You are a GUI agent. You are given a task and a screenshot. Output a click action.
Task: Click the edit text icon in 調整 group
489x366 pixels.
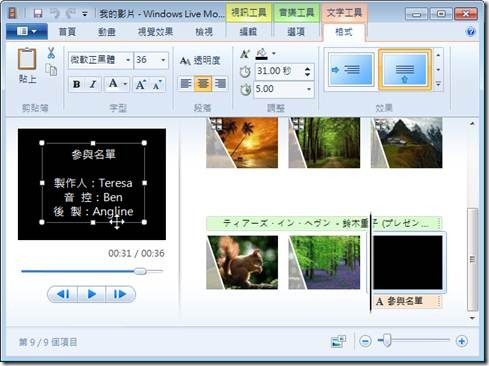point(245,53)
